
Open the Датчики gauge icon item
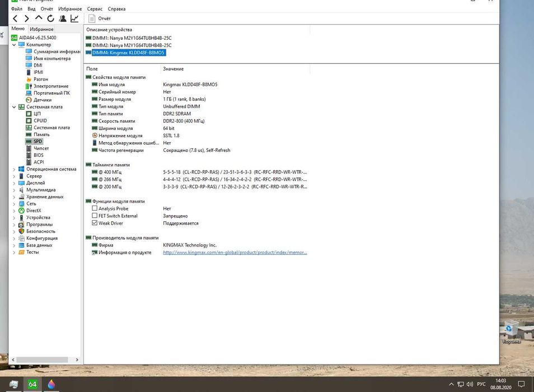pos(29,100)
